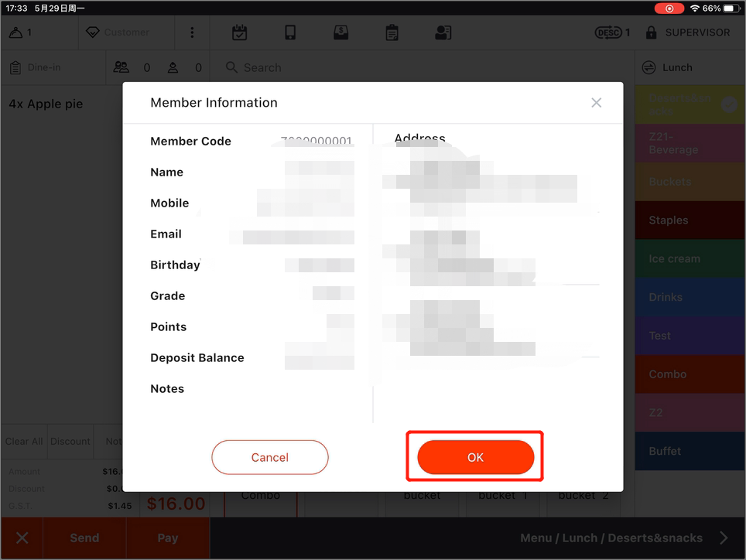Tap the mobile device icon in toolbar
The height and width of the screenshot is (560, 746).
click(x=290, y=32)
